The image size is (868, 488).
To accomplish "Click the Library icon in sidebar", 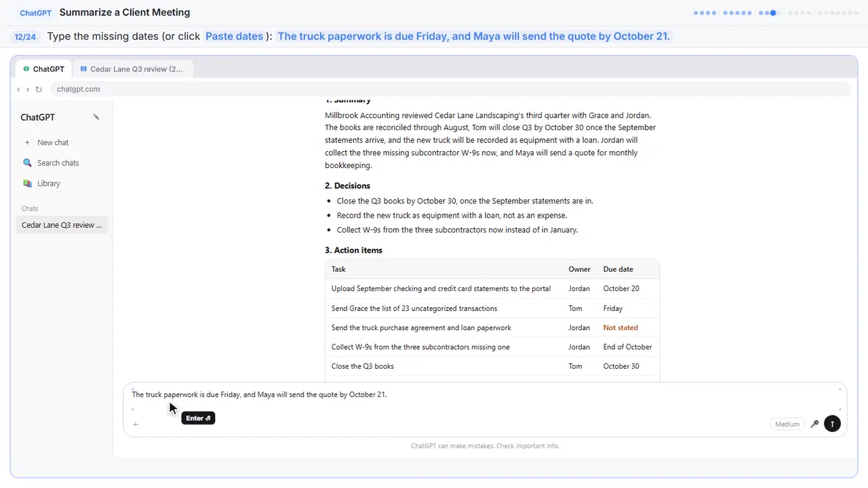I will coord(27,184).
